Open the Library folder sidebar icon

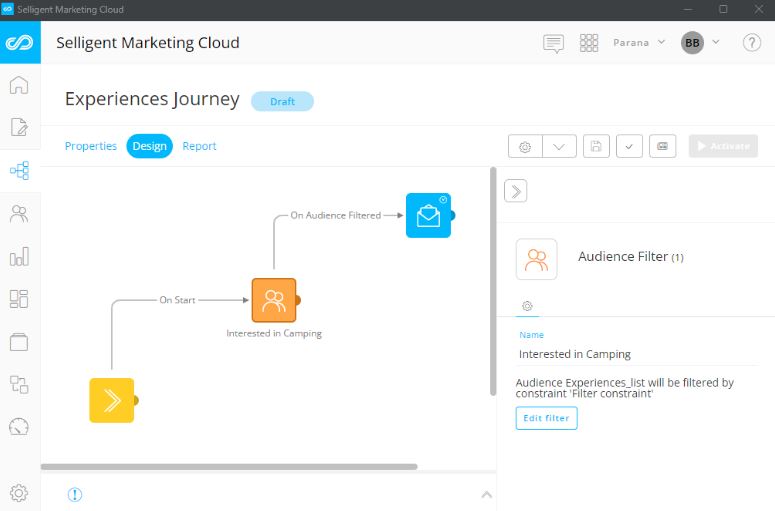tap(19, 342)
